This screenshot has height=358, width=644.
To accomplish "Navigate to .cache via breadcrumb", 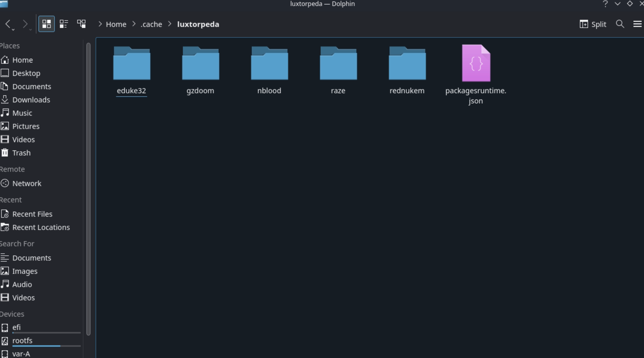I will [x=151, y=24].
